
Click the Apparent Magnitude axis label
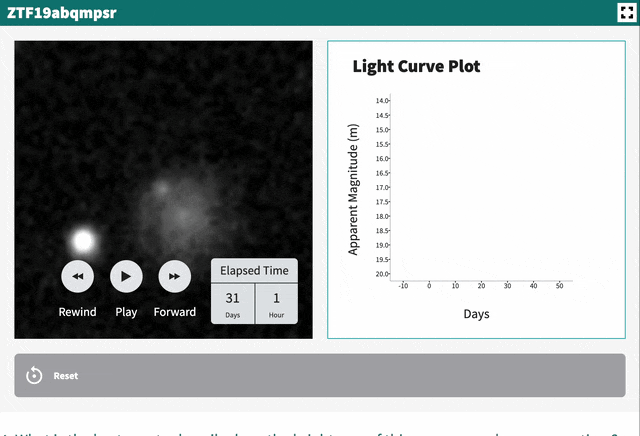353,189
